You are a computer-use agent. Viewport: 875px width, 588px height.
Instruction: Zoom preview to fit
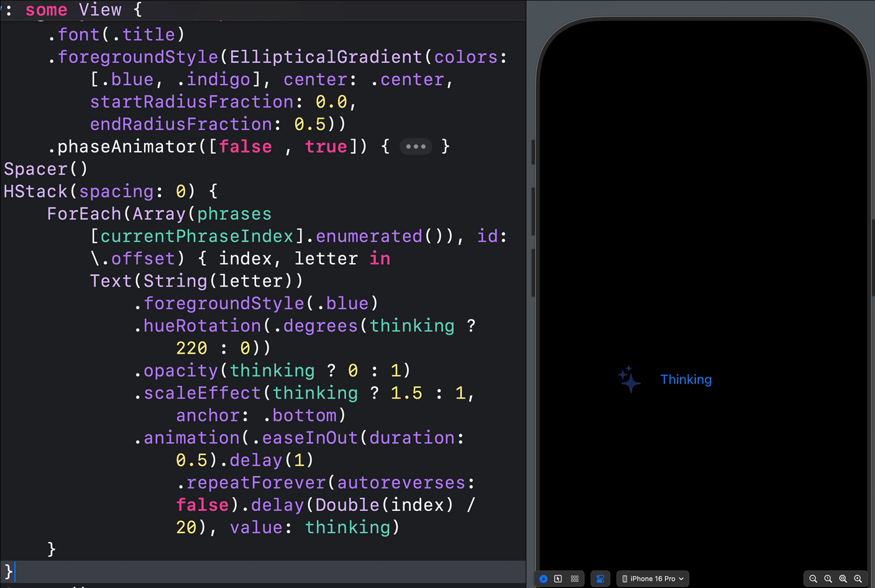tap(843, 579)
